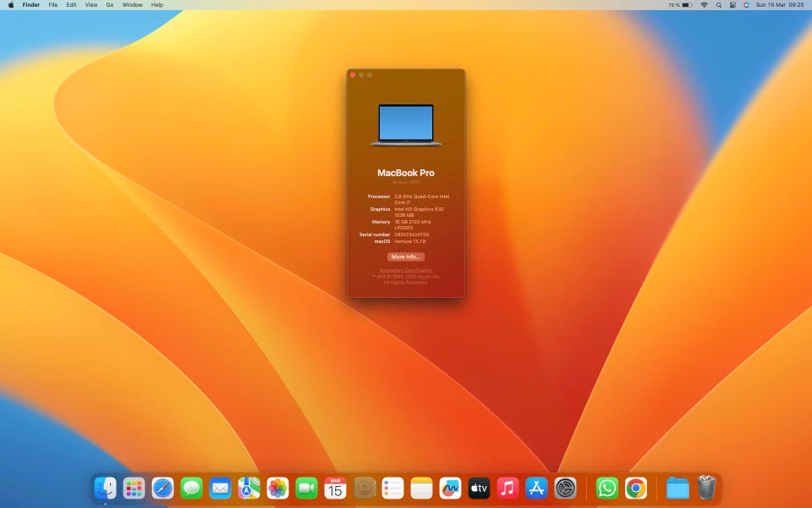Click the date and time clock
Image resolution: width=812 pixels, height=508 pixels.
pyautogui.click(x=779, y=5)
